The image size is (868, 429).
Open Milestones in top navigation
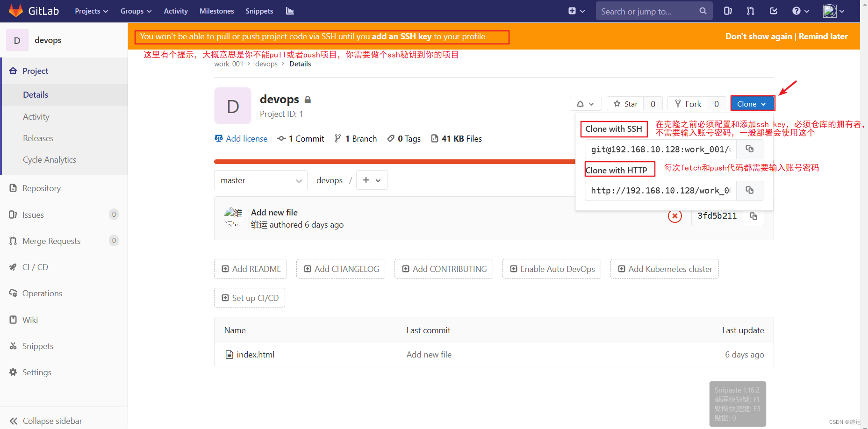tap(216, 11)
